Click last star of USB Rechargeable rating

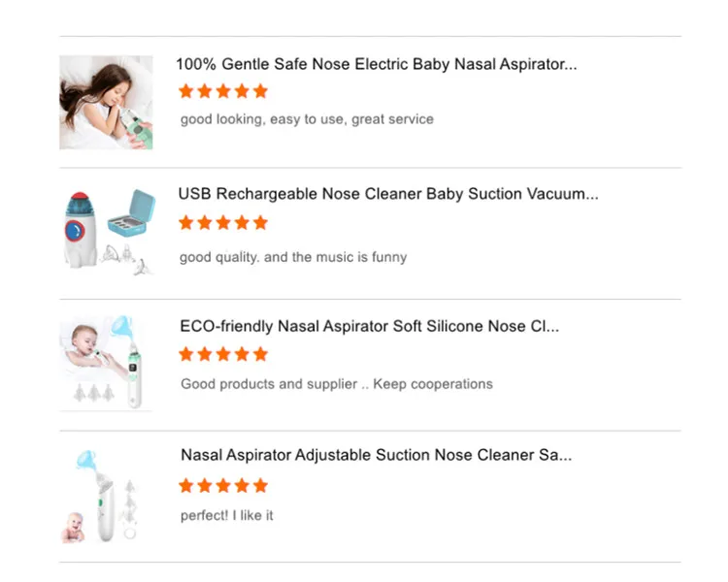(260, 222)
